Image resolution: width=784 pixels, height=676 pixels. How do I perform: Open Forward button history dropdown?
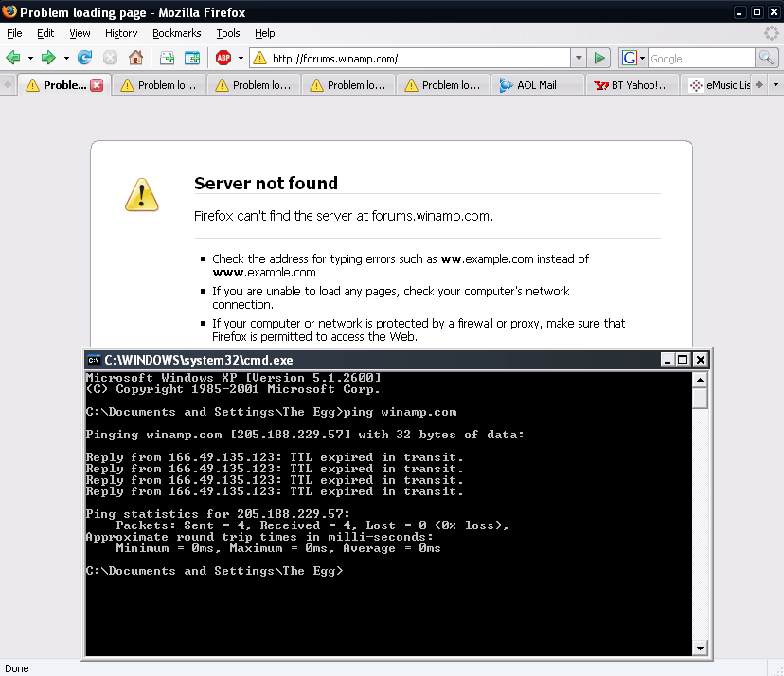click(x=66, y=58)
